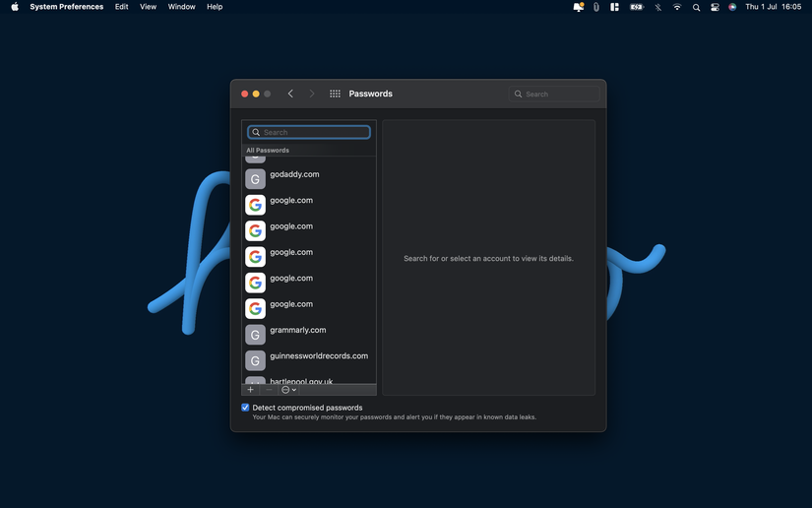The height and width of the screenshot is (508, 812).
Task: Toggle Detect compromised passwords checkbox
Action: (245, 408)
